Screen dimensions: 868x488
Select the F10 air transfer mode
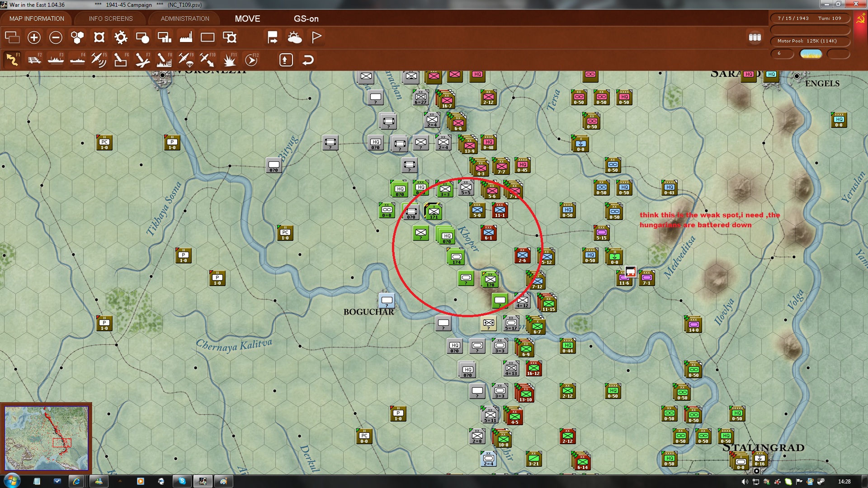coord(208,59)
